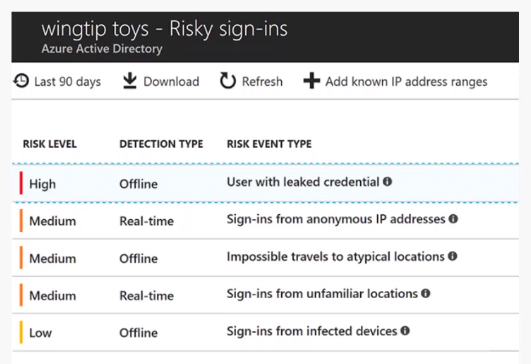Click info icon beside leaked credential
The height and width of the screenshot is (364, 531).
[387, 182]
